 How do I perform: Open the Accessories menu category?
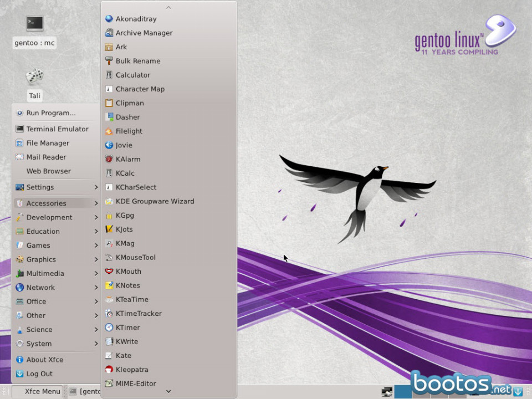[57, 203]
